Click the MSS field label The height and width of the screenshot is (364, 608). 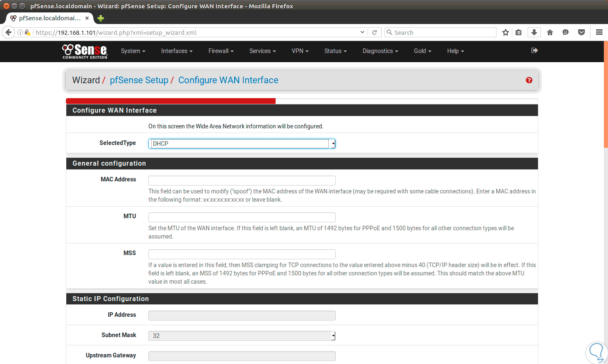tap(130, 253)
